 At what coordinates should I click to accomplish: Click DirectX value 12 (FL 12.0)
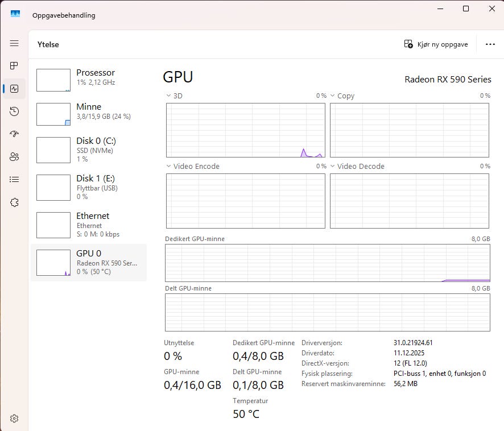(410, 363)
